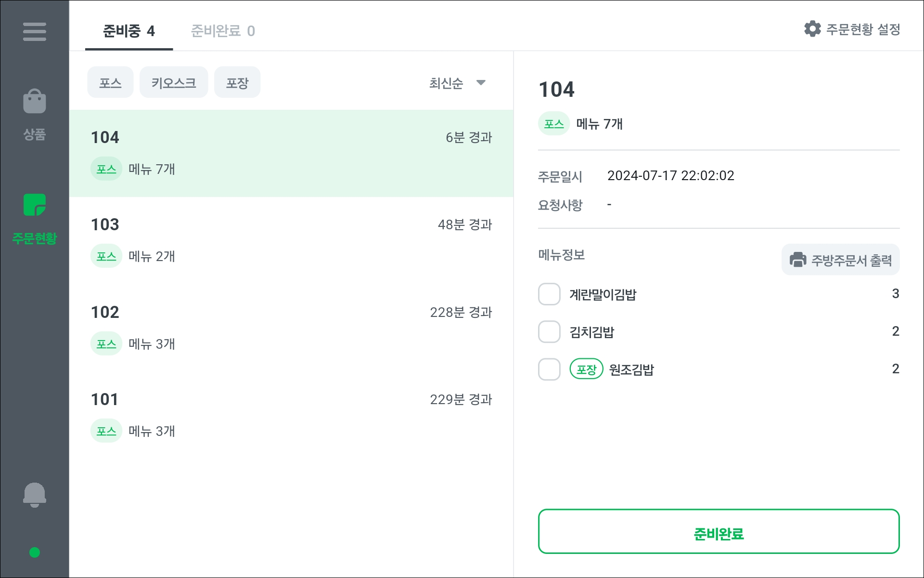Switch to the 준비완료 tab
This screenshot has width=924, height=578.
pos(223,31)
